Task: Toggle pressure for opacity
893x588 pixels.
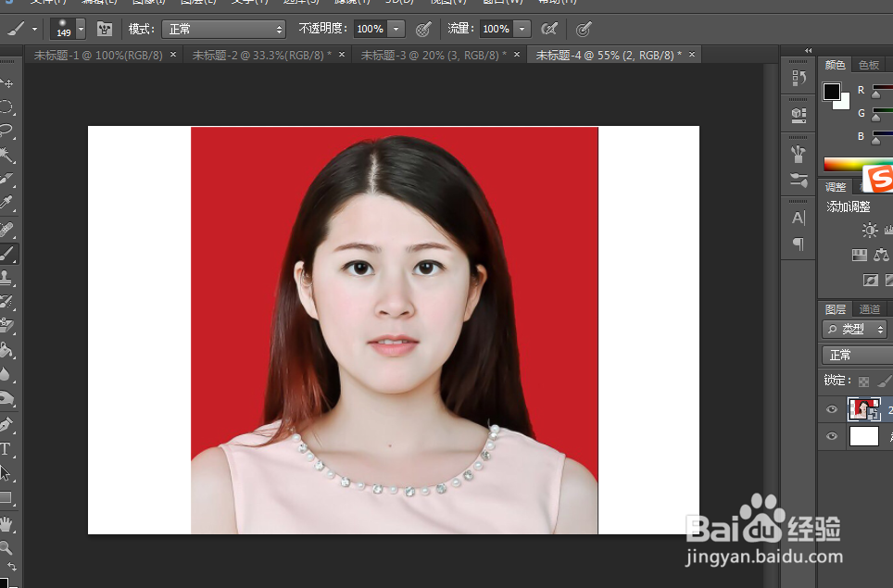Action: pos(423,29)
